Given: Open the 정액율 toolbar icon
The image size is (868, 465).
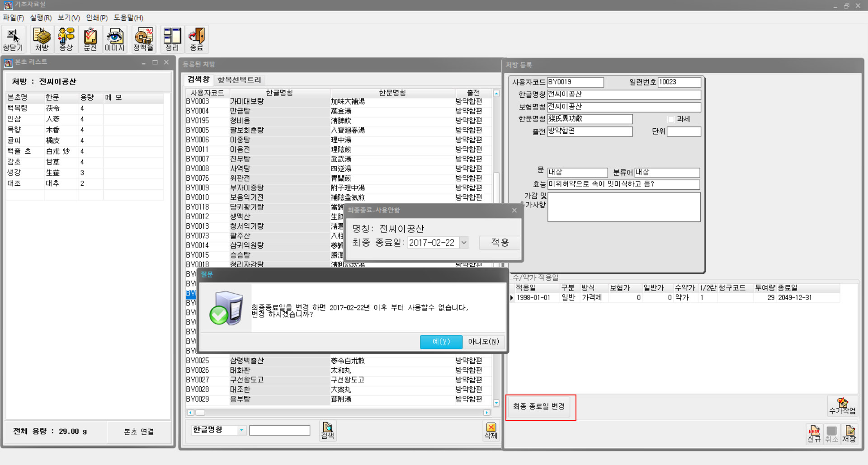Looking at the screenshot, I should coord(143,39).
